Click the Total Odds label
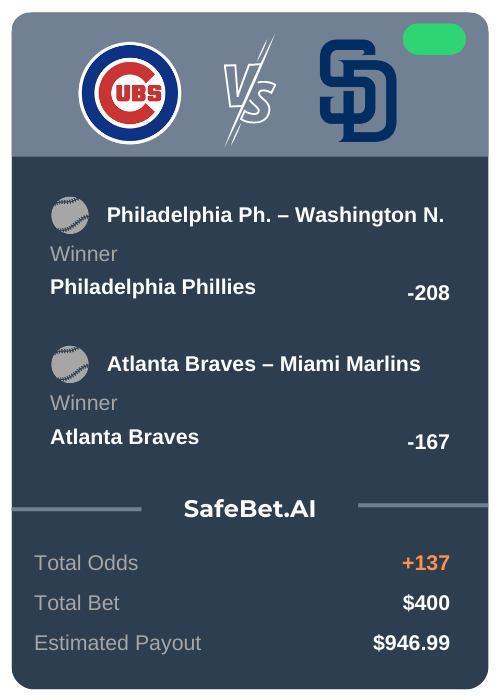The width and height of the screenshot is (500, 700). pos(86,563)
